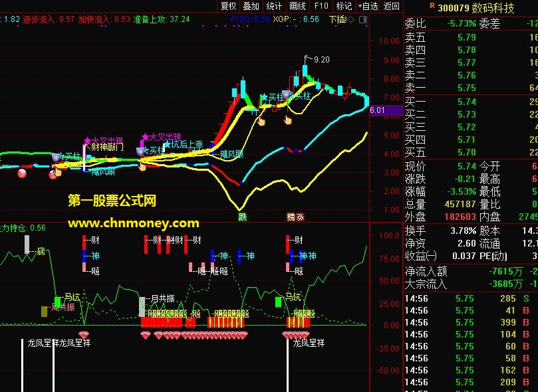Select the 卖一 5.75 order row

click(471, 88)
